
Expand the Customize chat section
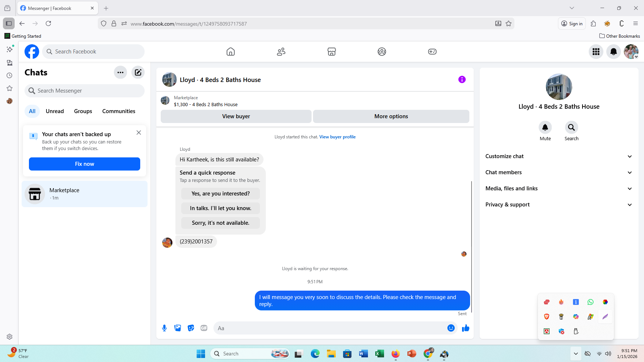tap(559, 156)
